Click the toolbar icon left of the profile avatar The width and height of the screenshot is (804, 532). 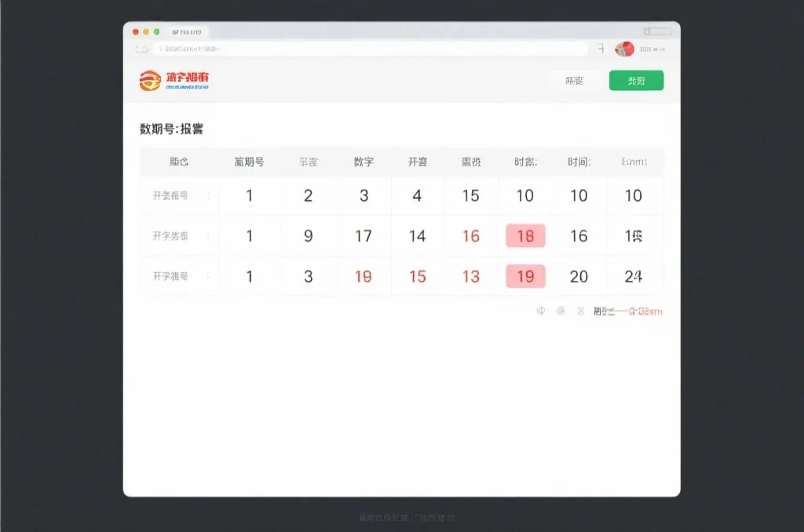601,49
